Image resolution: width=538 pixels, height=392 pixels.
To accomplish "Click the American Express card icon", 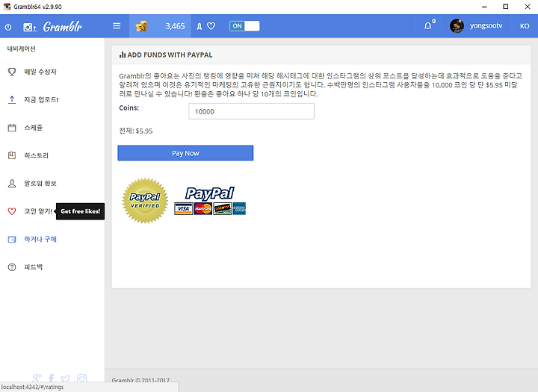I will 239,208.
